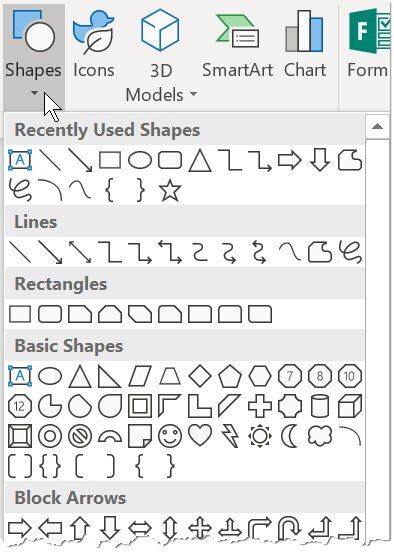This screenshot has height=554, width=394.
Task: Pick the Lightning Bolt shape
Action: 230,436
